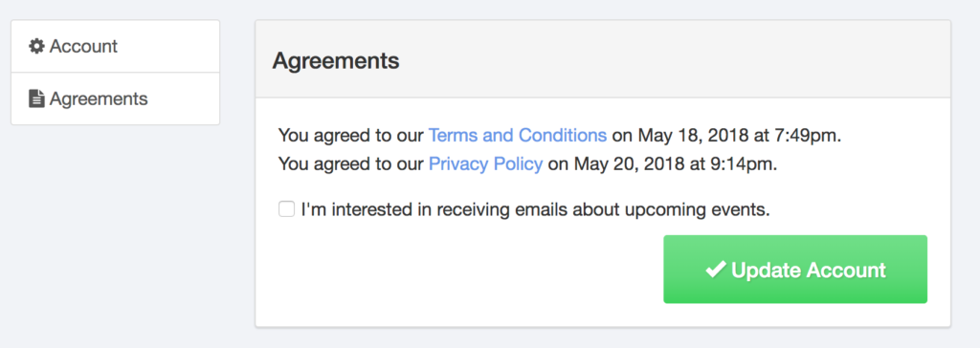Screen dimensions: 980x348
Task: Select the Agreements sidebar item
Action: pyautogui.click(x=115, y=98)
